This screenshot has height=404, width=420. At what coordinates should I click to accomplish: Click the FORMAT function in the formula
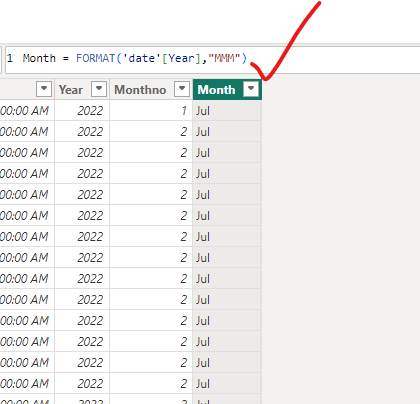click(95, 58)
